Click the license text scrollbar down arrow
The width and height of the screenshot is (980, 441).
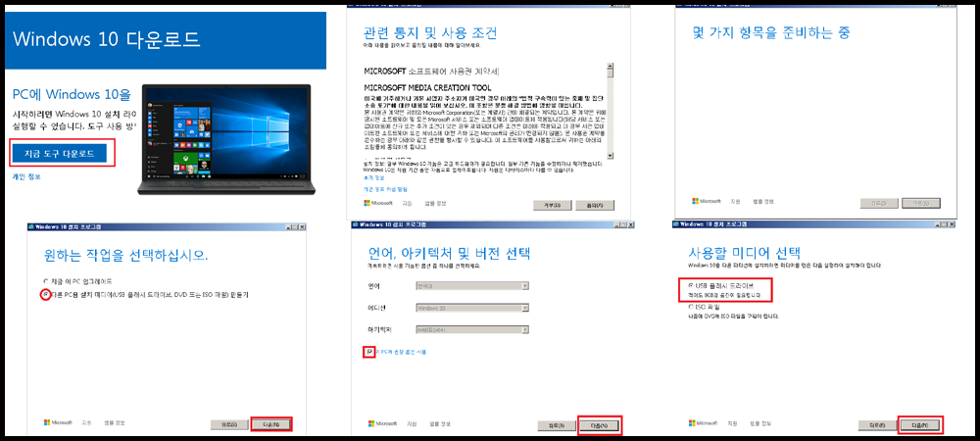click(611, 157)
